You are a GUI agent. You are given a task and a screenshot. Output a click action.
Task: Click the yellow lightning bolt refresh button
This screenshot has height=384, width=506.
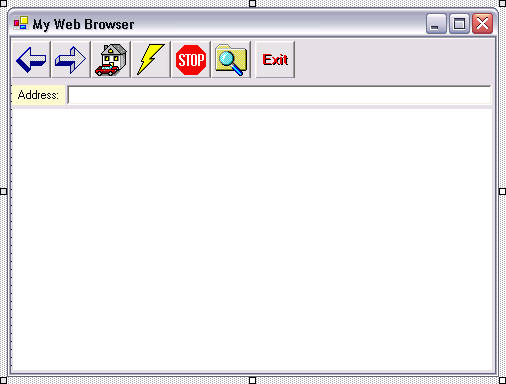(x=151, y=60)
